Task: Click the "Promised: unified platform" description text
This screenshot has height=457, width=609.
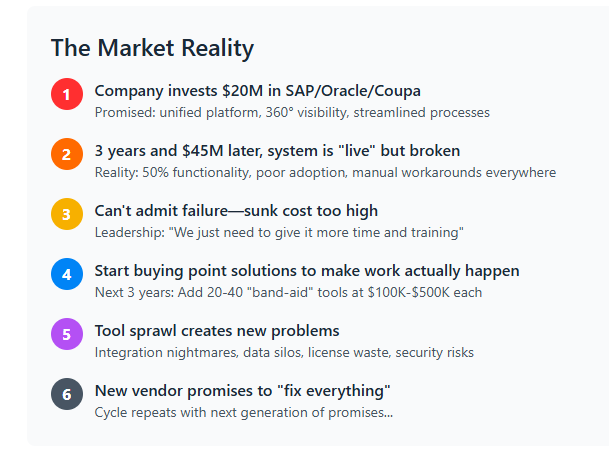Action: tap(292, 113)
